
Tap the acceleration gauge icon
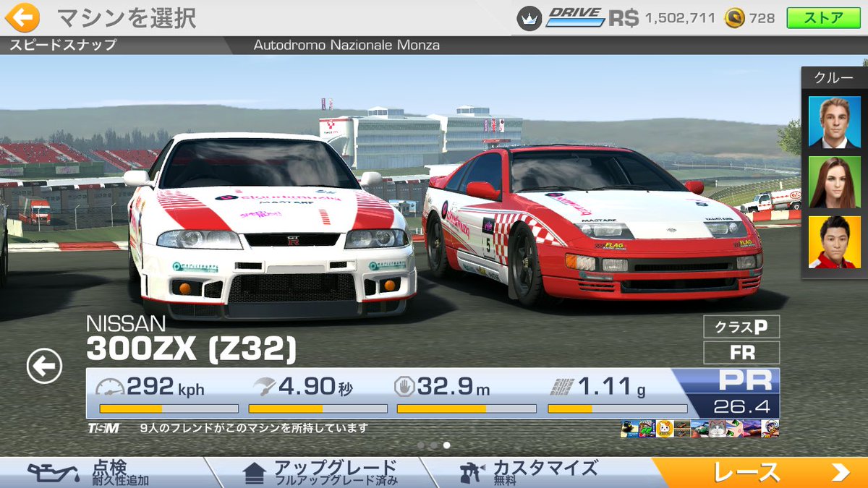pyautogui.click(x=265, y=388)
